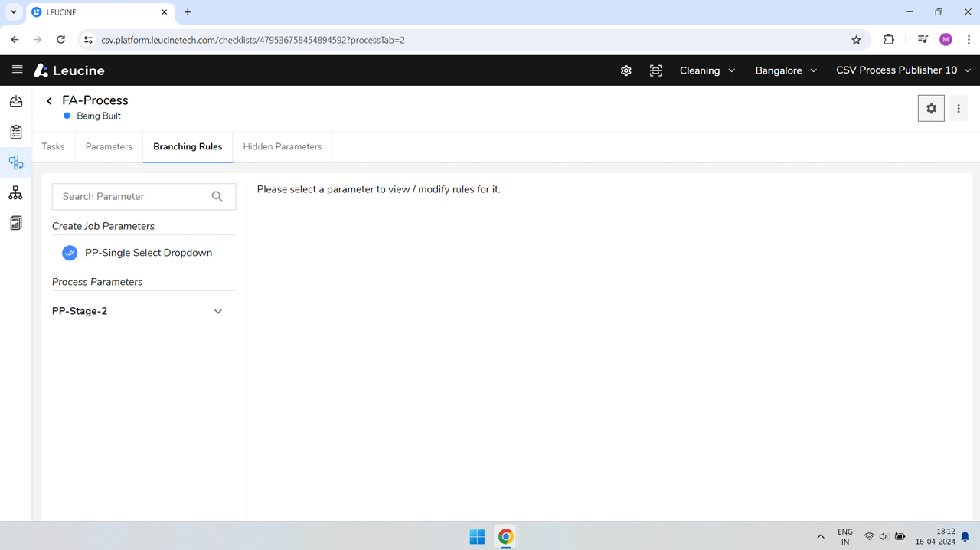This screenshot has height=550, width=980.
Task: Open process settings gear button
Action: tap(931, 109)
